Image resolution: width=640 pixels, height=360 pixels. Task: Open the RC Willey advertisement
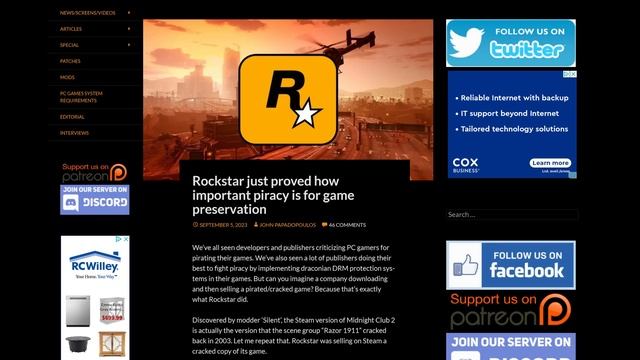click(95, 298)
